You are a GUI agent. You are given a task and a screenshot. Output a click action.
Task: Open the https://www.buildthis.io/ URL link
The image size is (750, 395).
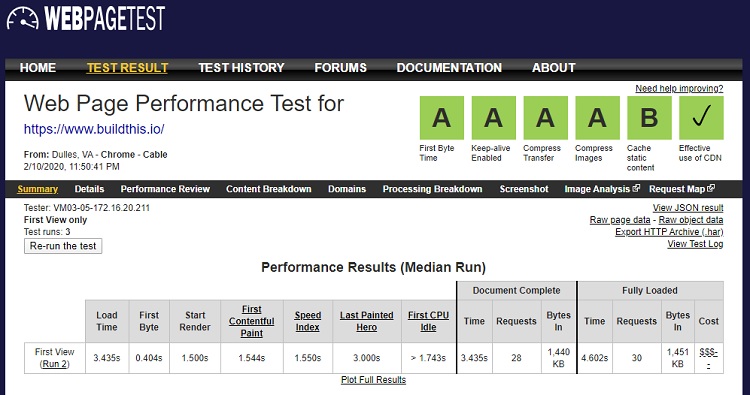[x=94, y=129]
